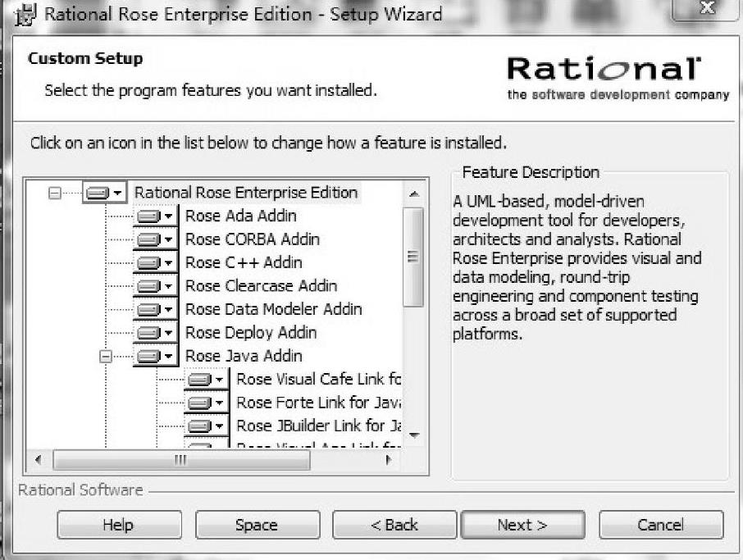Open install option dropdown for Rose C++ Addin
Image resolution: width=743 pixels, height=560 pixels.
156,262
